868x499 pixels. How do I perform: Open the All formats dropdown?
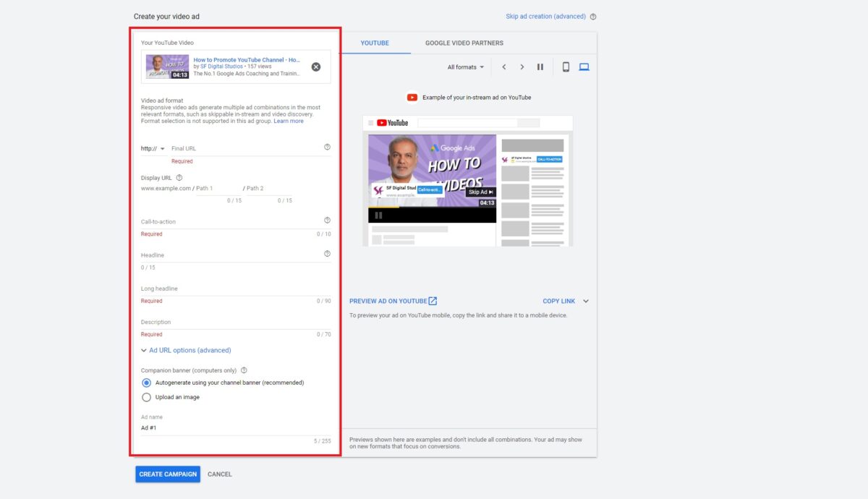466,67
